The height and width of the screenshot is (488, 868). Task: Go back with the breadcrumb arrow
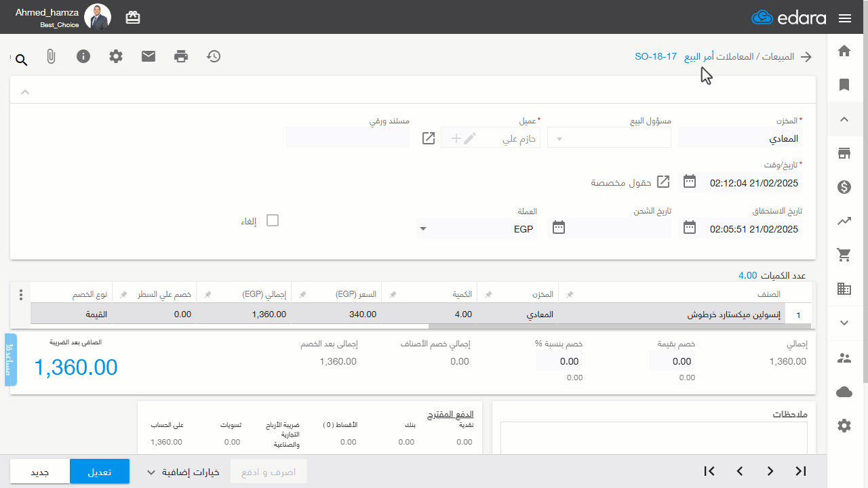pyautogui.click(x=806, y=57)
